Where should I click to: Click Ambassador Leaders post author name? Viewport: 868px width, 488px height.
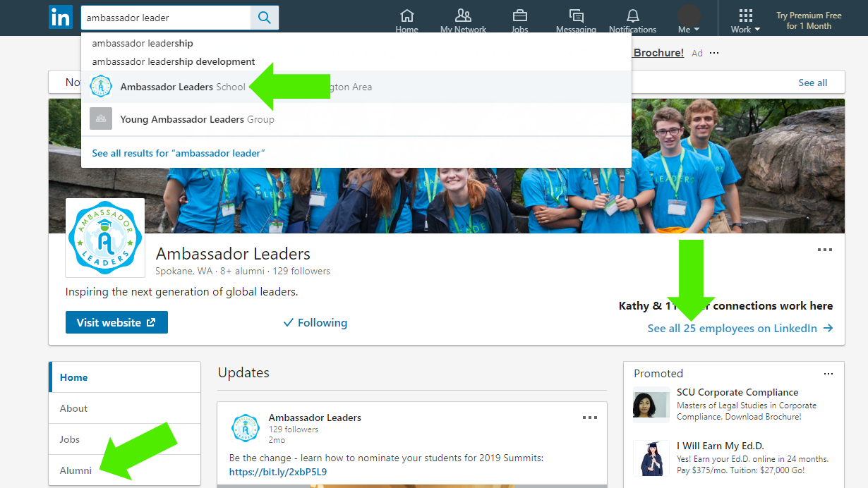pyautogui.click(x=315, y=417)
